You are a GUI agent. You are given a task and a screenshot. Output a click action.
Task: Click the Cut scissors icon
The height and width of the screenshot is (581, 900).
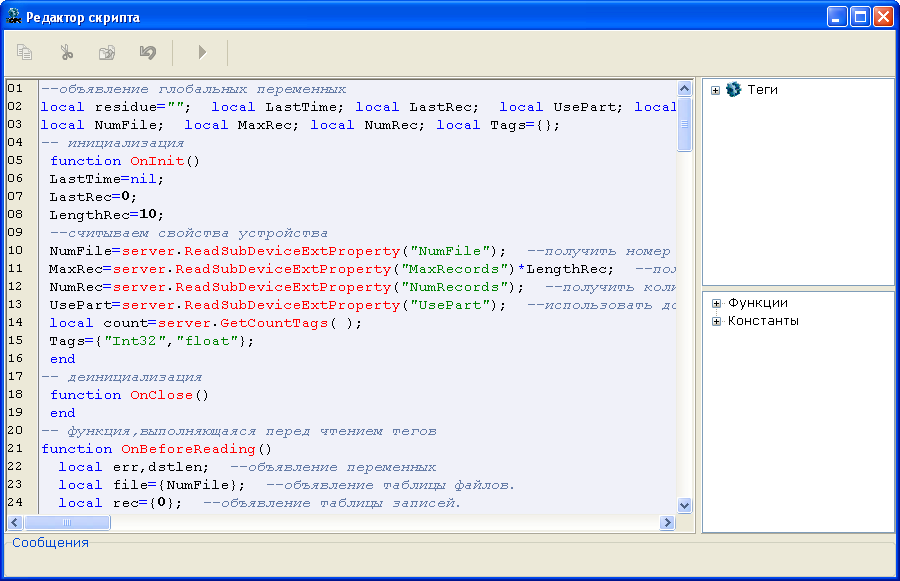(x=66, y=53)
